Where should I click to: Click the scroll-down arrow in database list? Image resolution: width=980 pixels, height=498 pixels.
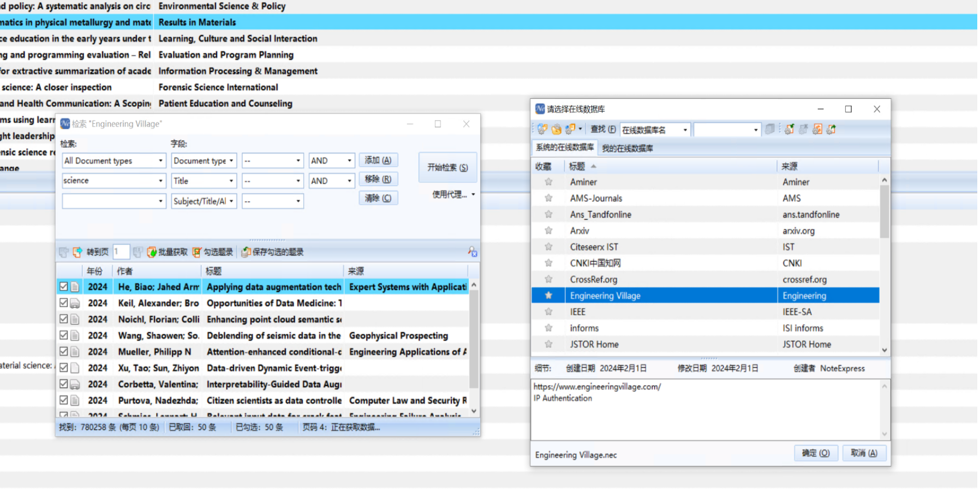[x=885, y=350]
